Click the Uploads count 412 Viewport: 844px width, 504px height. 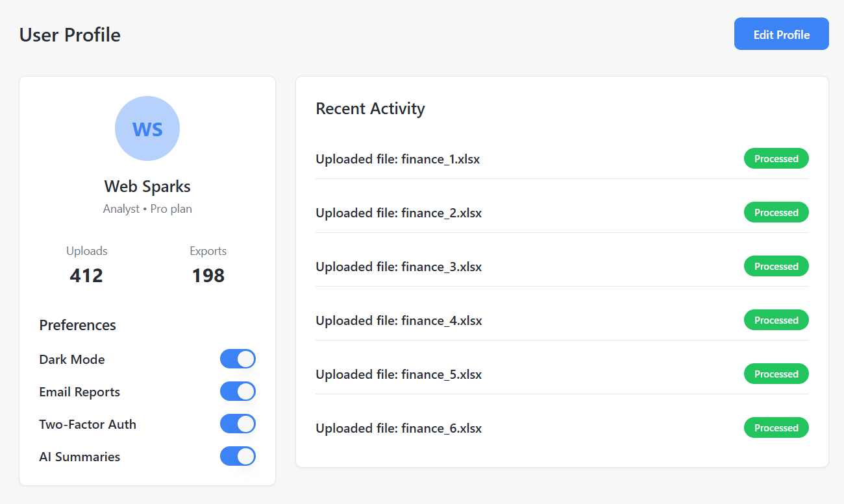coord(86,276)
